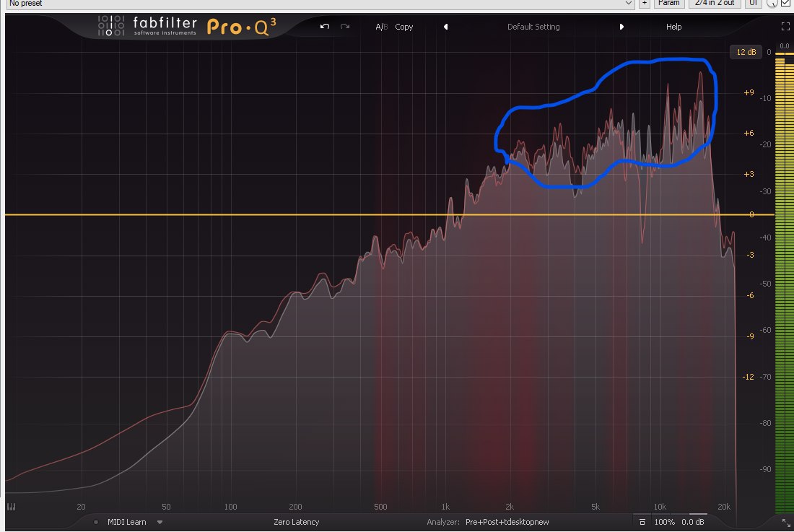794x532 pixels.
Task: Click the -12 gain scale label
Action: (x=748, y=377)
